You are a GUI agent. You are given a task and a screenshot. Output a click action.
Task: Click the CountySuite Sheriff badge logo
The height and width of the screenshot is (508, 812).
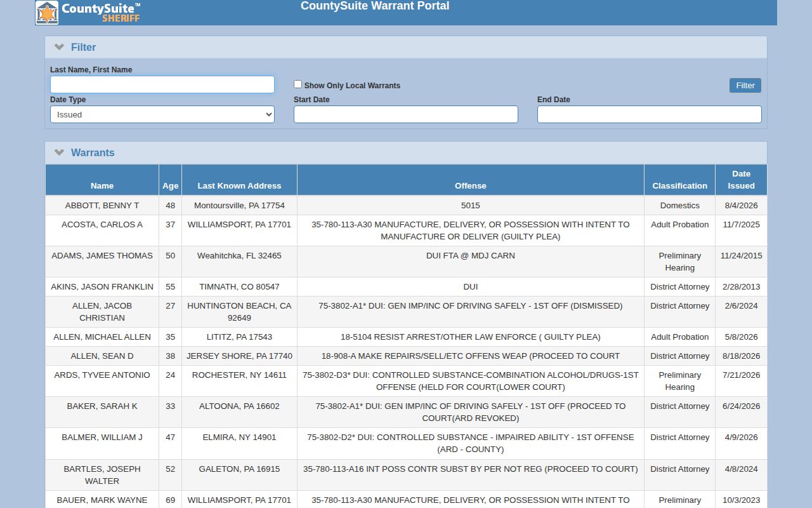tap(47, 13)
